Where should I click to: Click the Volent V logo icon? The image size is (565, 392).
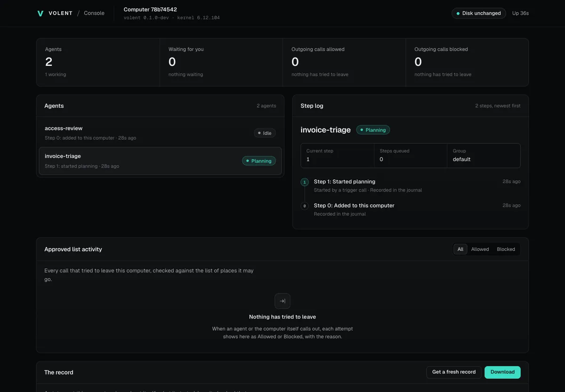[x=40, y=13]
